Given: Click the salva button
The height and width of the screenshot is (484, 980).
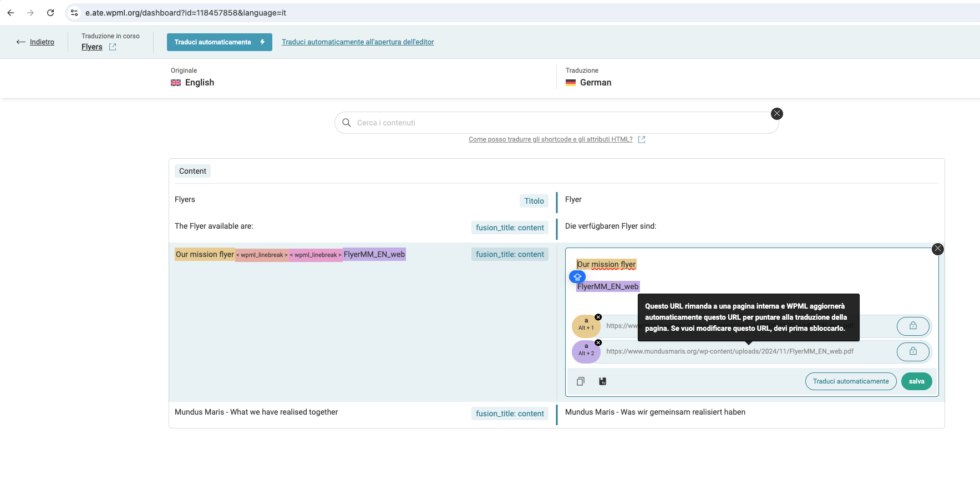Looking at the screenshot, I should point(917,381).
